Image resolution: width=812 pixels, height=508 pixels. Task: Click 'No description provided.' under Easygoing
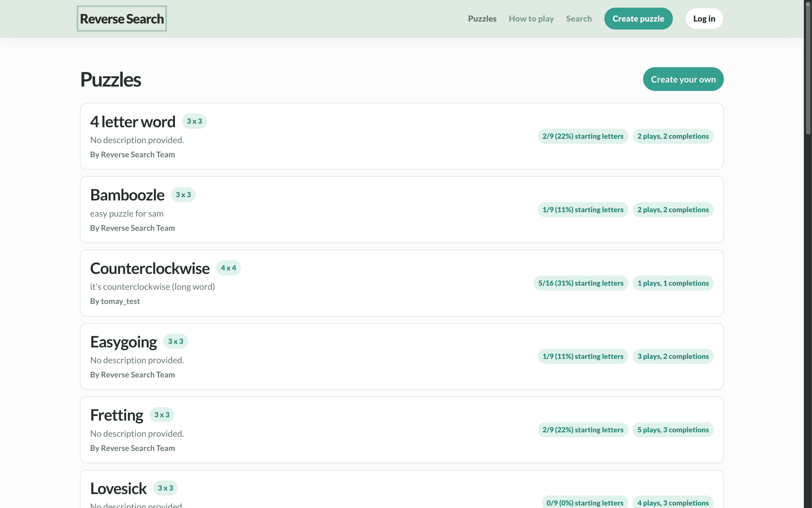click(137, 360)
